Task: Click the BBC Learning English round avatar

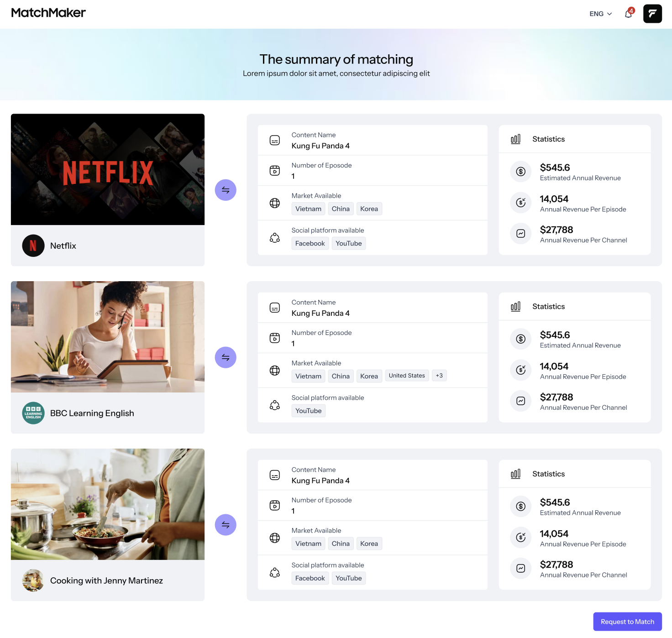Action: coord(33,413)
